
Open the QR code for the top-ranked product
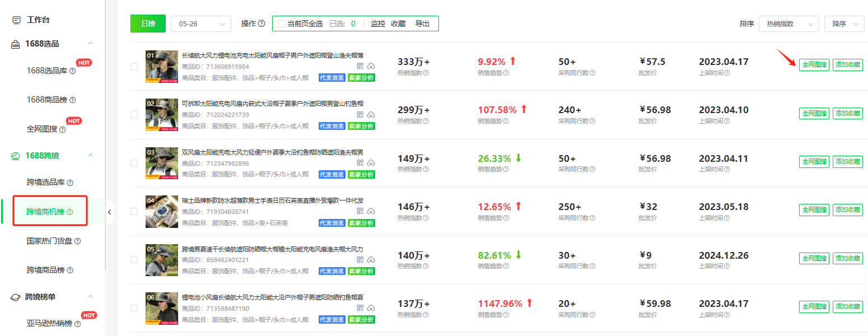click(x=361, y=67)
